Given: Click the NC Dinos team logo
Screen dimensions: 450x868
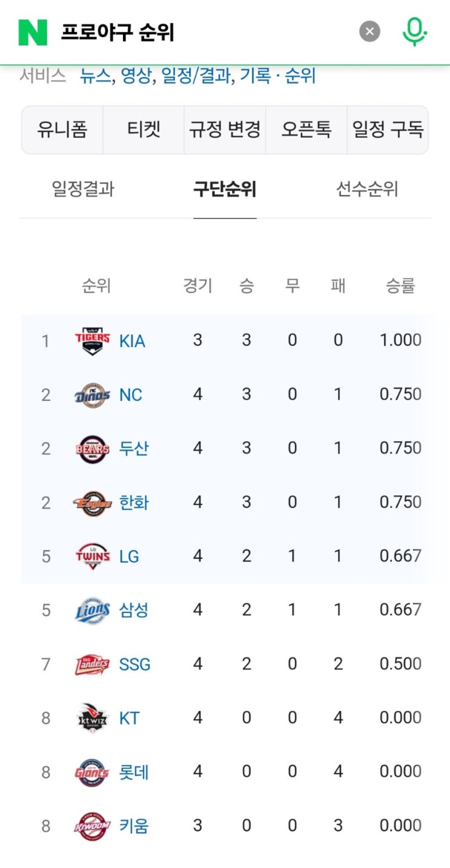Looking at the screenshot, I should 92,395.
